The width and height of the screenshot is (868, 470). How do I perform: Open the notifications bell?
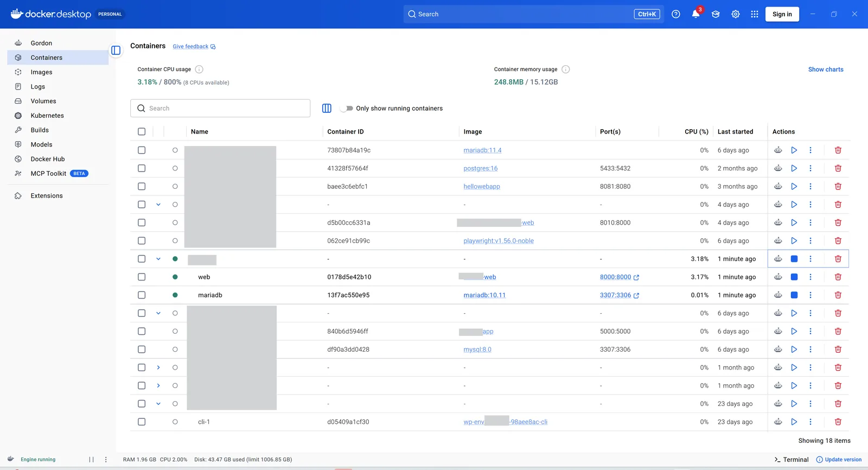695,14
